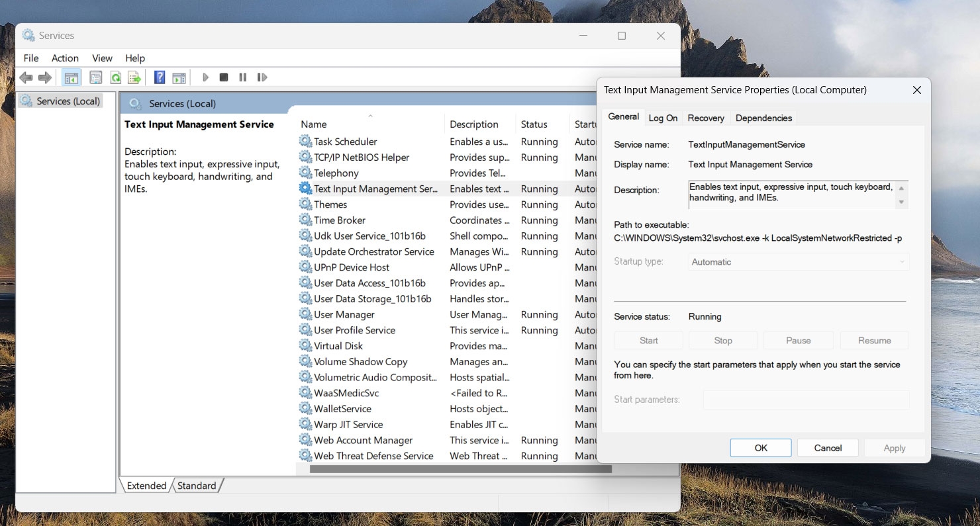Select Services (Local) in the left tree

pos(68,101)
